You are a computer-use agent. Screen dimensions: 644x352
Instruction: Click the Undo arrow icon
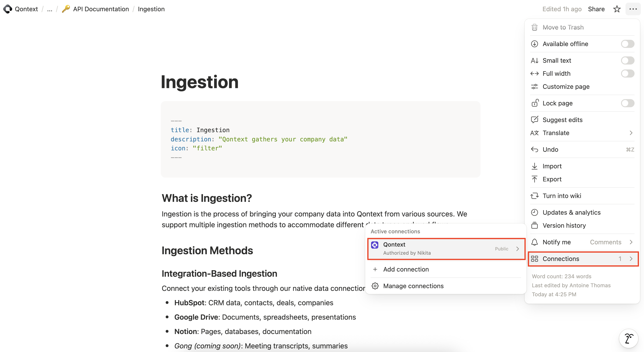[535, 149]
